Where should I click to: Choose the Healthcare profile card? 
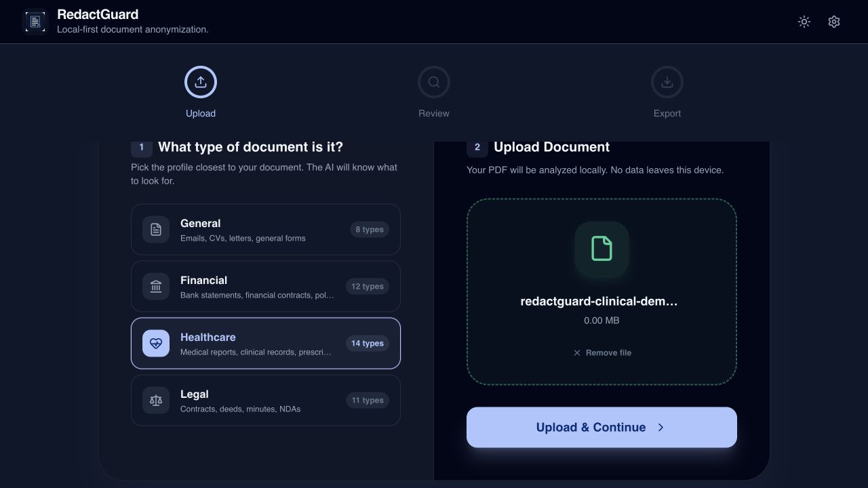[x=266, y=343]
